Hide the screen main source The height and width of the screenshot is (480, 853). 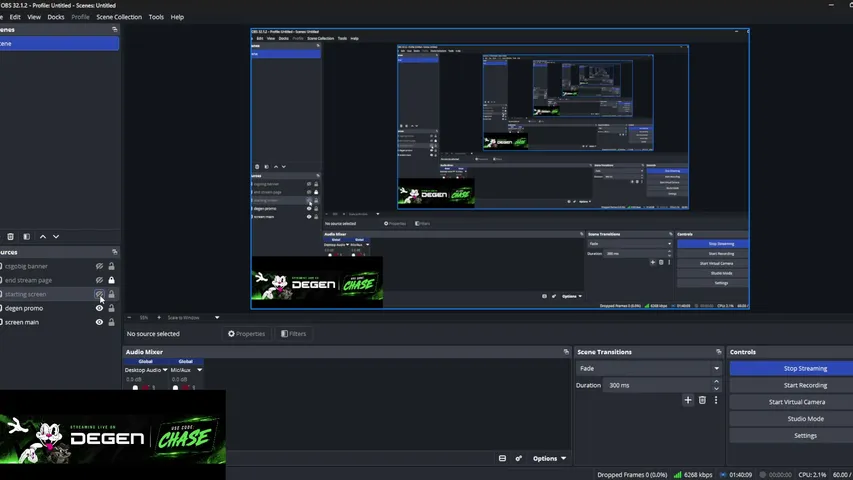(x=99, y=322)
